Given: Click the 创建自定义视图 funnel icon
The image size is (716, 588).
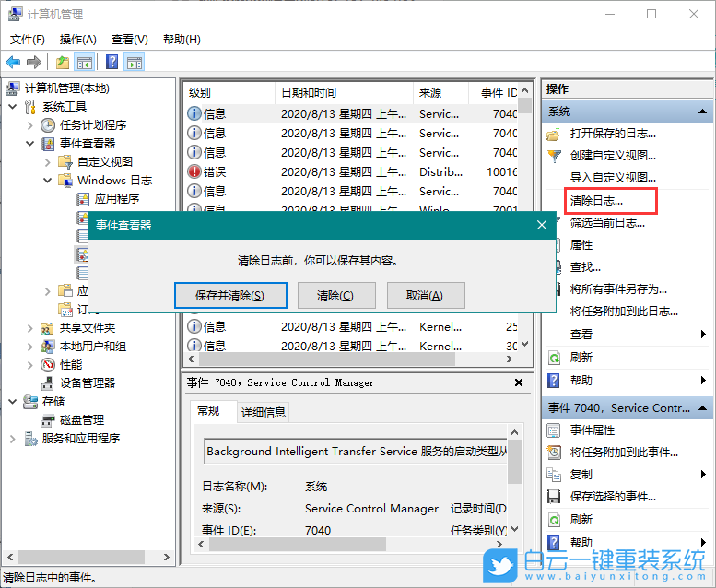Looking at the screenshot, I should pyautogui.click(x=554, y=156).
